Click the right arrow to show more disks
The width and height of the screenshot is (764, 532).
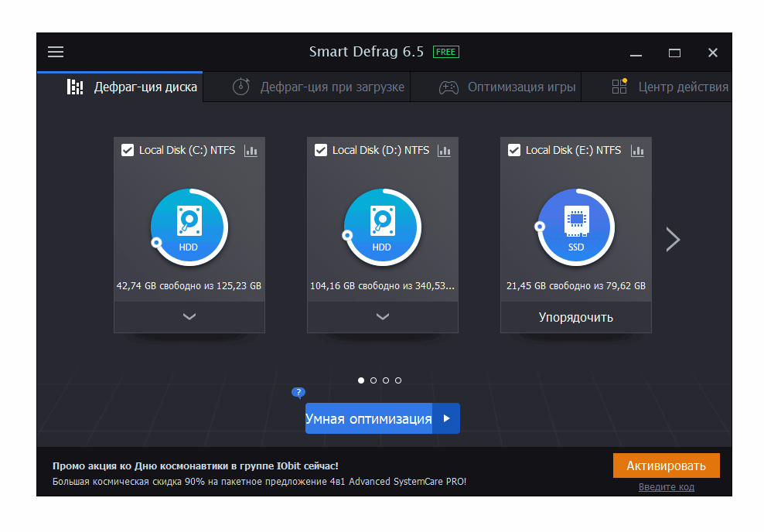[x=673, y=240]
